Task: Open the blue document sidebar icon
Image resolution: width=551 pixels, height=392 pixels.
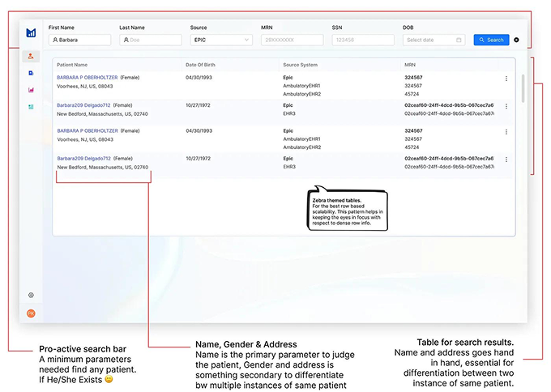Action: coord(31,73)
